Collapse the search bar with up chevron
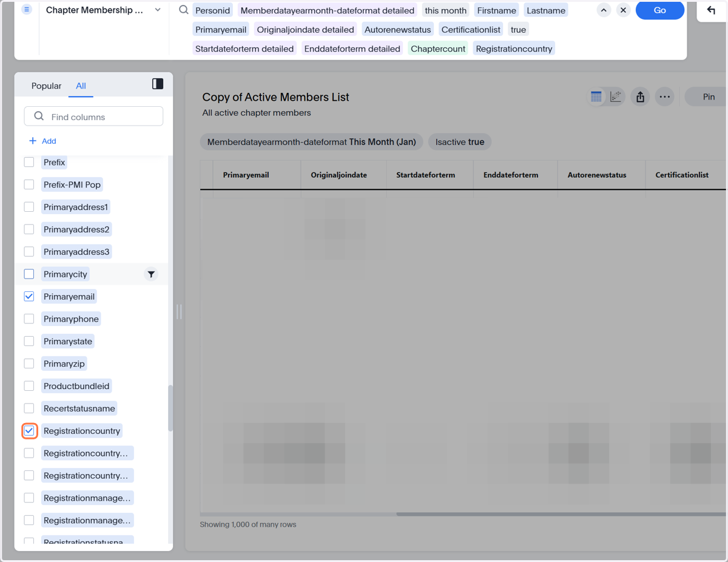The width and height of the screenshot is (728, 562). point(604,10)
